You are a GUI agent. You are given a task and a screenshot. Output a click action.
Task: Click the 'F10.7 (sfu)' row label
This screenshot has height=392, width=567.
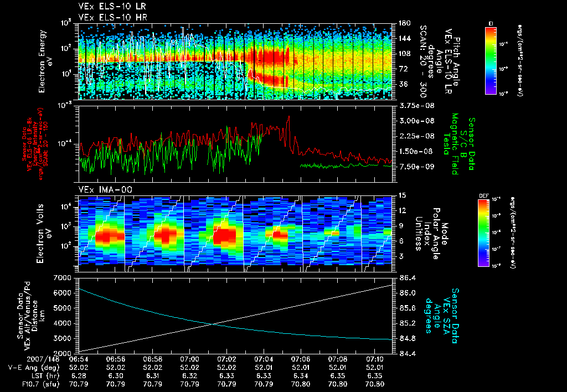pyautogui.click(x=39, y=384)
